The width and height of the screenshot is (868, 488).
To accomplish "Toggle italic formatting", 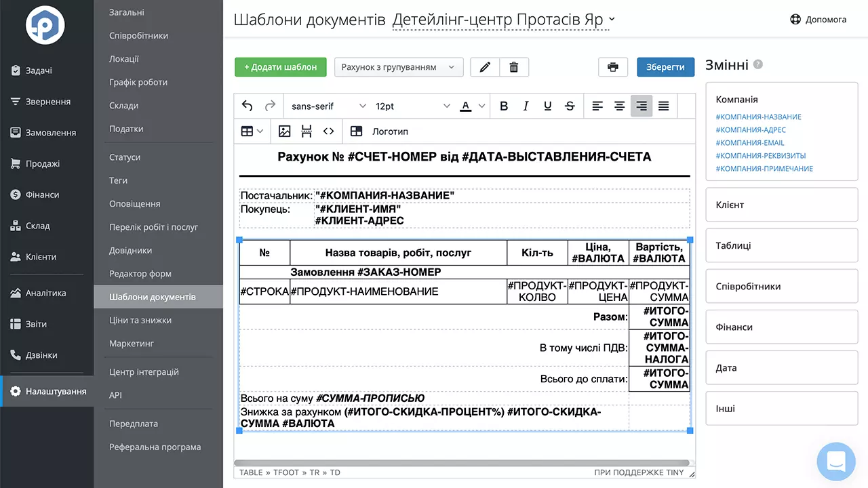I will click(x=526, y=106).
